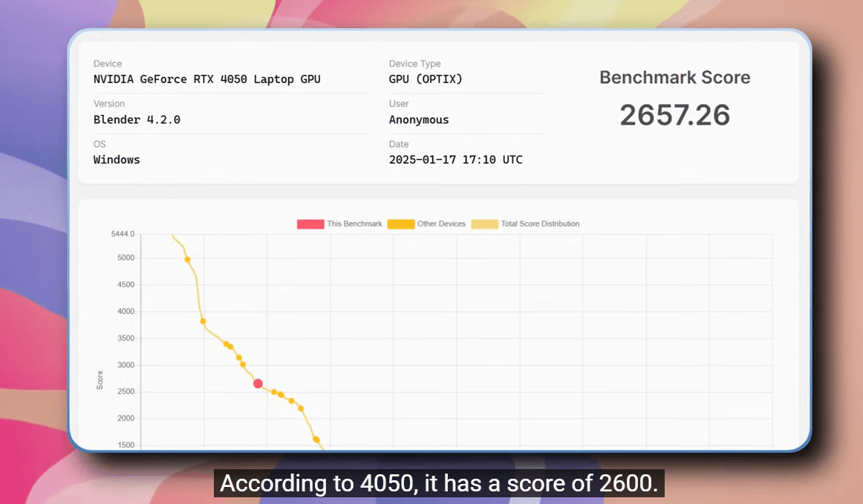Click the red This Benchmark legend swatch

coord(310,224)
